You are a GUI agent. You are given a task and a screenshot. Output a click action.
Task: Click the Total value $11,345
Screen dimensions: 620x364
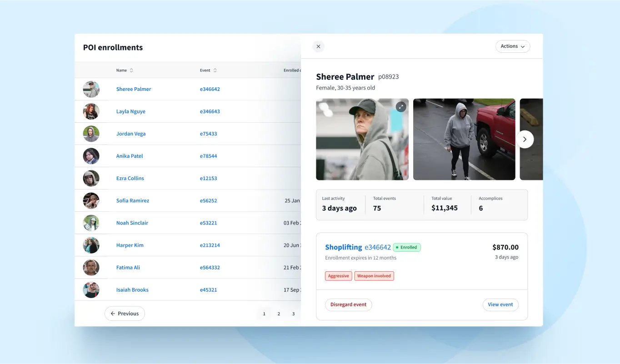pyautogui.click(x=445, y=208)
